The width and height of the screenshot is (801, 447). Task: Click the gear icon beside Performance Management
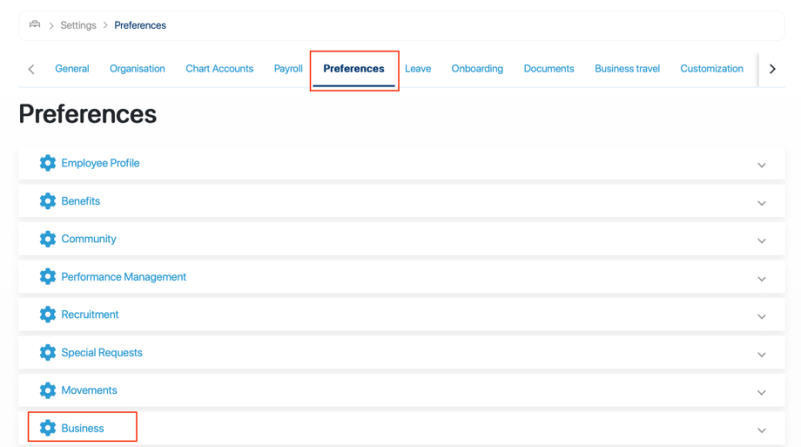(47, 277)
